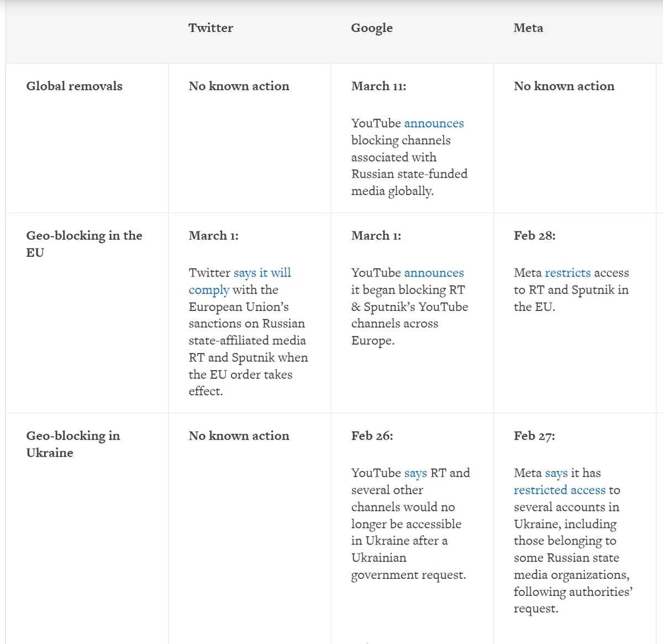Click the Twitter column header
This screenshot has height=644, width=663.
[211, 28]
